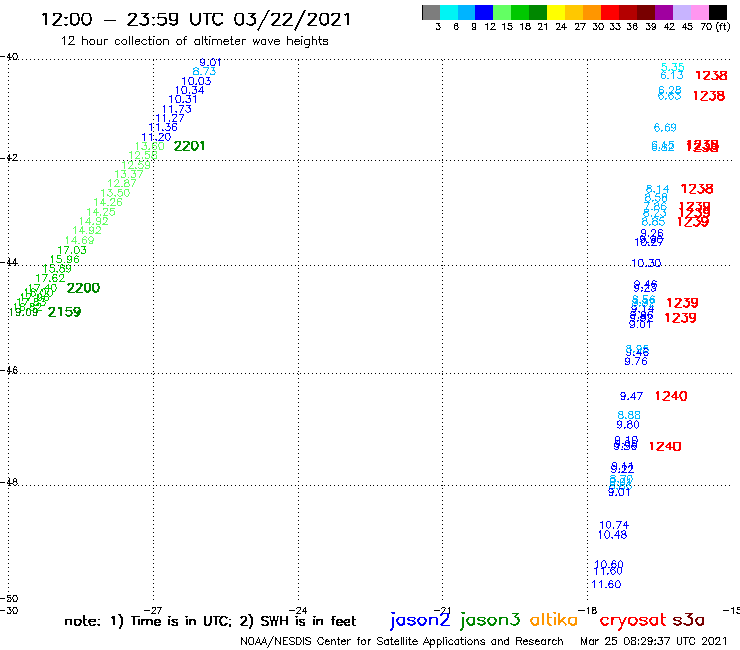The width and height of the screenshot is (740, 650).
Task: Click the wave height value "14.69"
Action: coord(80,240)
